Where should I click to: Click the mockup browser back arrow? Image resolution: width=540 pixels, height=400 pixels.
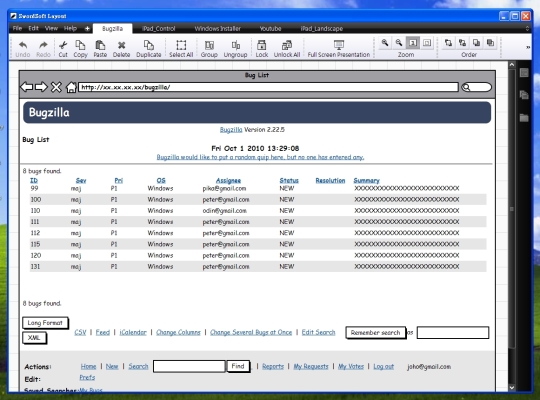[x=27, y=87]
